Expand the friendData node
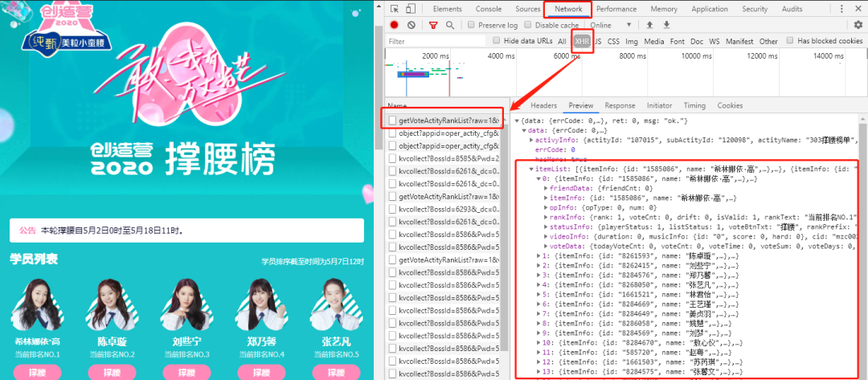The height and width of the screenshot is (380, 868). [x=545, y=189]
